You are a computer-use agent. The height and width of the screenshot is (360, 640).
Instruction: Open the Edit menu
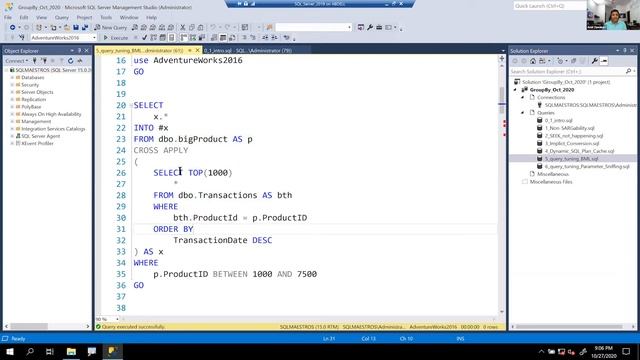point(24,18)
